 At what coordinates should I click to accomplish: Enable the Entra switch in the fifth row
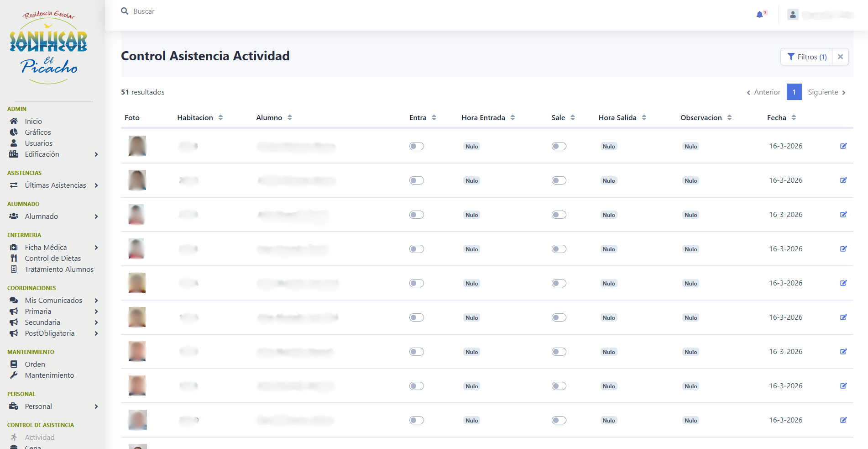coord(416,283)
